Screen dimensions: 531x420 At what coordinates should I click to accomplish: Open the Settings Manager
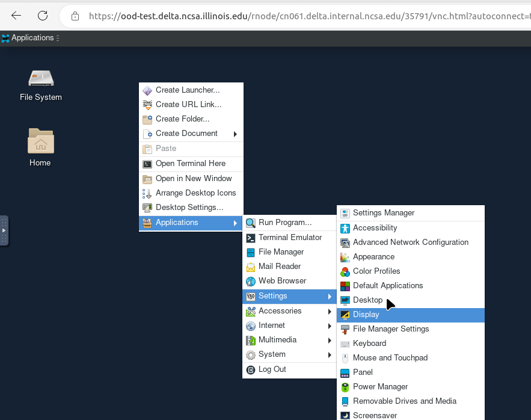(385, 213)
